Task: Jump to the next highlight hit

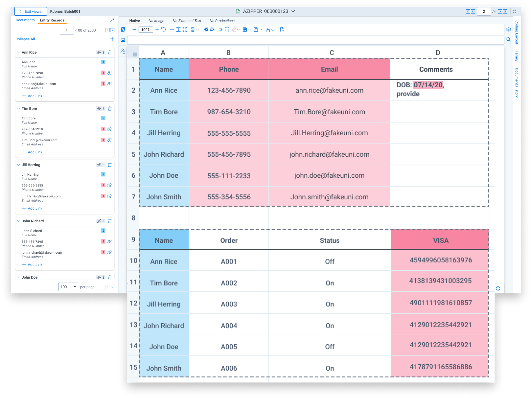Action: coord(213,29)
